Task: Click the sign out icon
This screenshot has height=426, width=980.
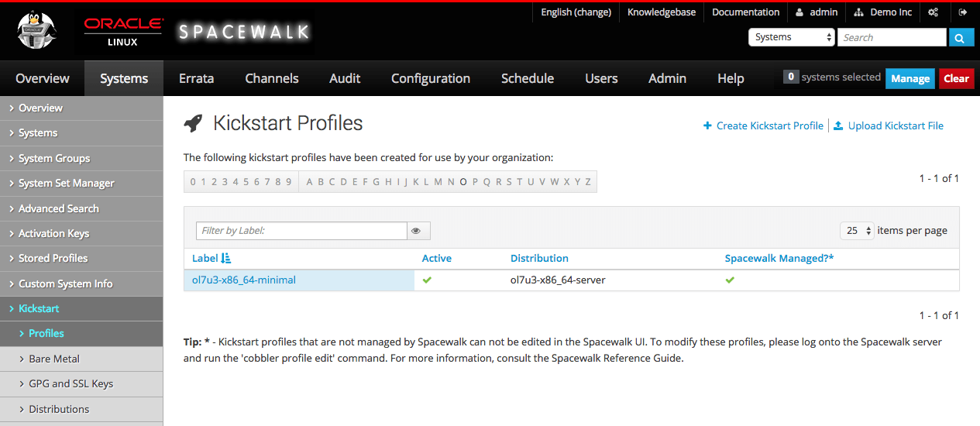Action: [963, 12]
